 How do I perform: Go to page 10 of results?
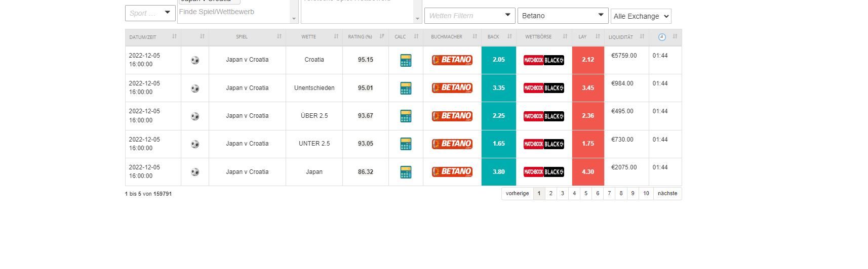pos(646,194)
